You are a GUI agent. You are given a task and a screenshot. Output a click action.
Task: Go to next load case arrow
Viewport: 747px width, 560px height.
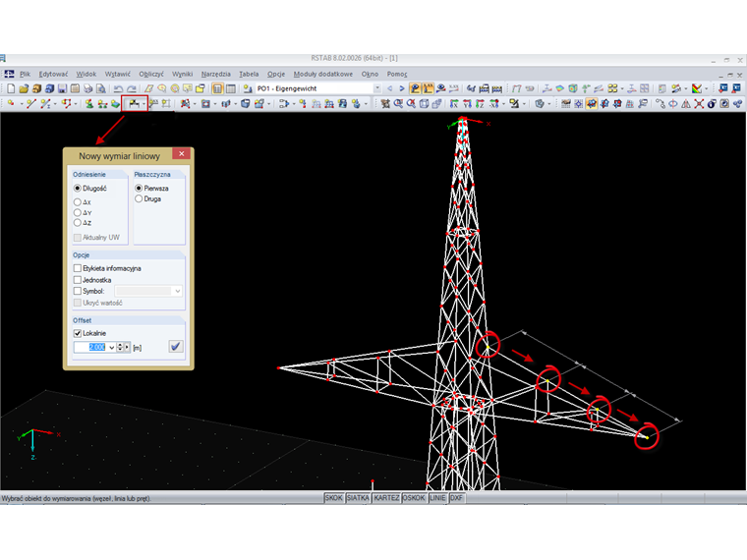pos(401,88)
